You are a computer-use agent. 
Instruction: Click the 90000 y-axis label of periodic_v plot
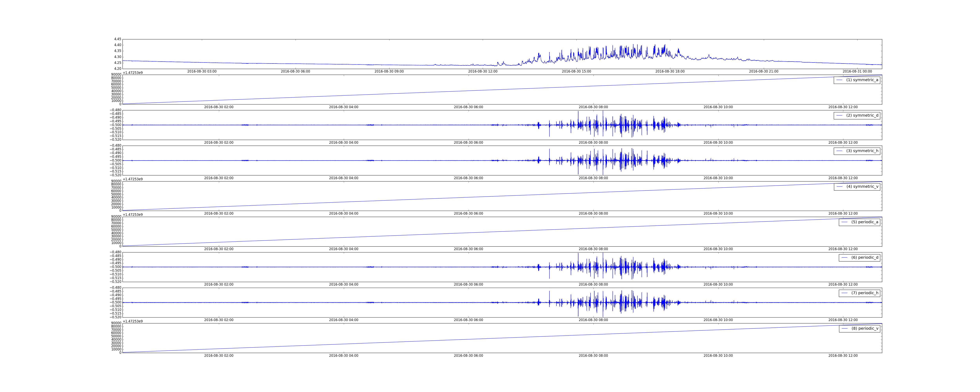point(116,323)
